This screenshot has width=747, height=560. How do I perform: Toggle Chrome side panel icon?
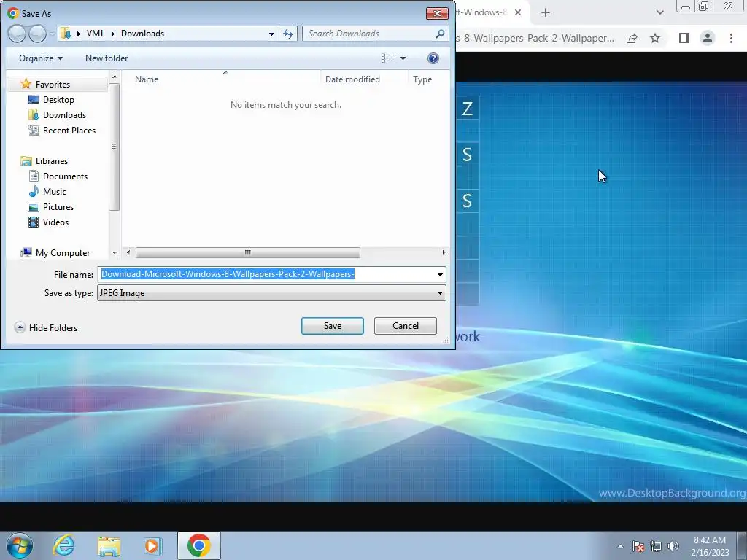pyautogui.click(x=684, y=38)
